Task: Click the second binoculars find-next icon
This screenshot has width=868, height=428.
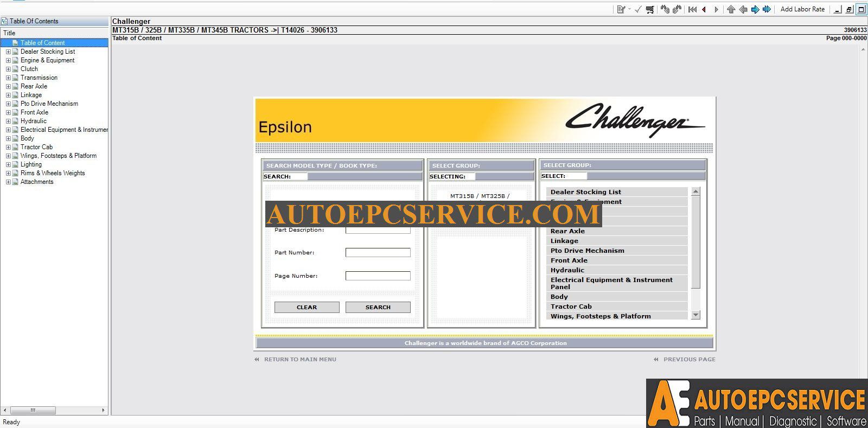Action: (677, 9)
